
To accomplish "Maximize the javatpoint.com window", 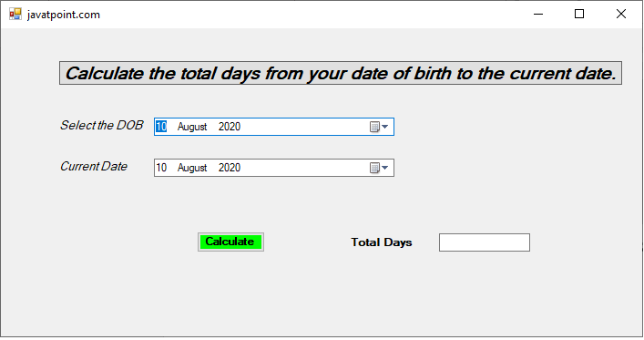I will 579,14.
